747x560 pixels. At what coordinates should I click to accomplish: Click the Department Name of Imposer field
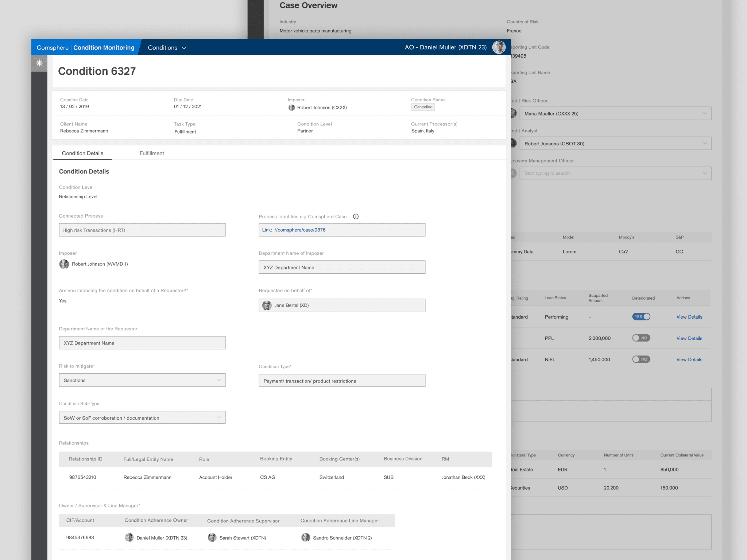pyautogui.click(x=342, y=267)
